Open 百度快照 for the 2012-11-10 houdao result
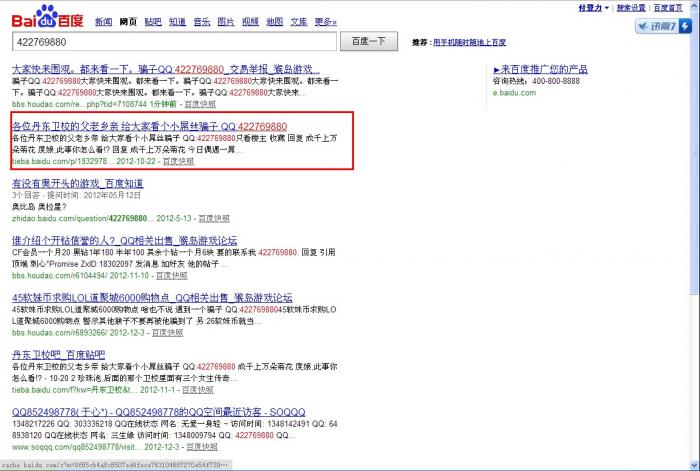700x471 pixels. [171, 275]
